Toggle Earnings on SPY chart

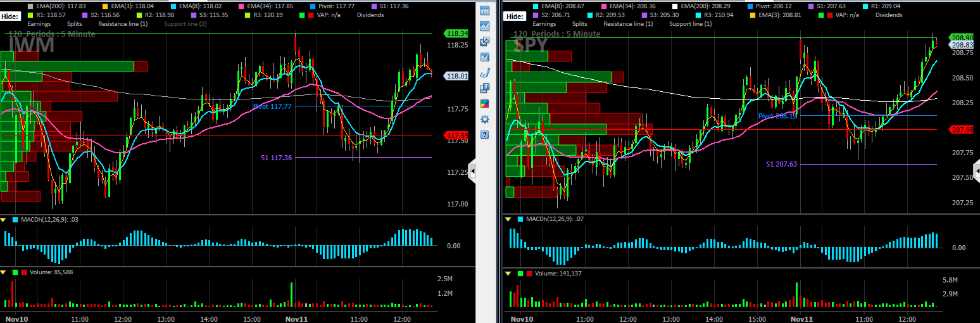coord(545,24)
